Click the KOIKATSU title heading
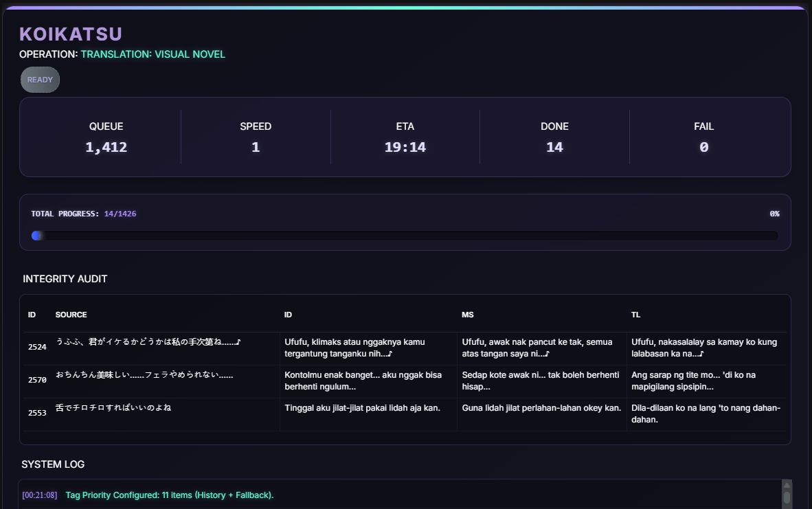812x509 pixels. 71,34
